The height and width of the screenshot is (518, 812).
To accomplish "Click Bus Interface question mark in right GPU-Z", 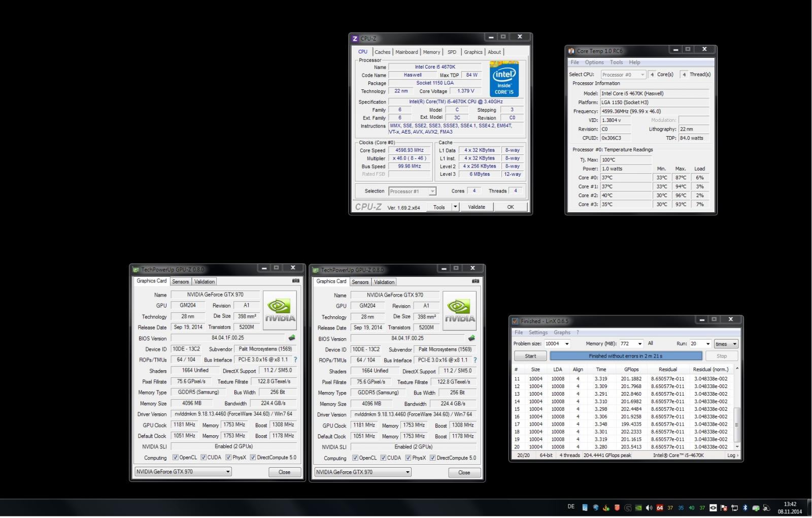I will 475,360.
